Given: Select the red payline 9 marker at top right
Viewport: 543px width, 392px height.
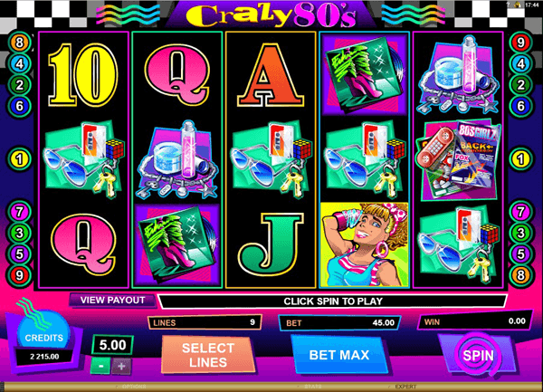Looking at the screenshot, I should click(521, 43).
